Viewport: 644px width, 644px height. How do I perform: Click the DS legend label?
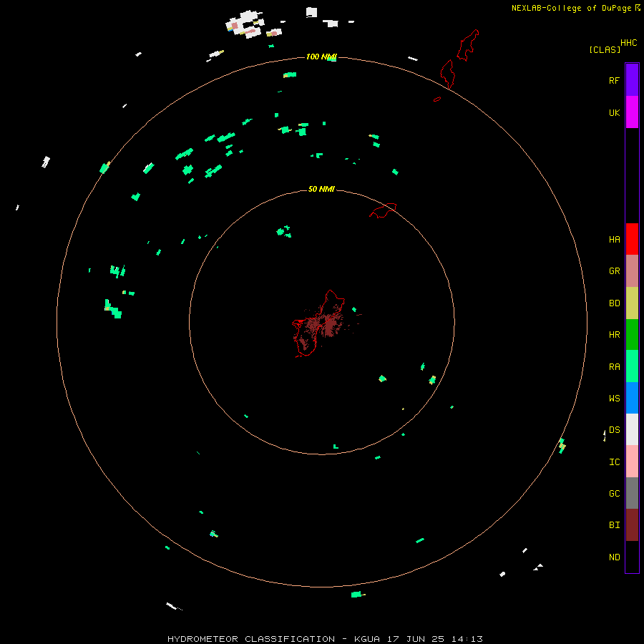[x=614, y=429]
